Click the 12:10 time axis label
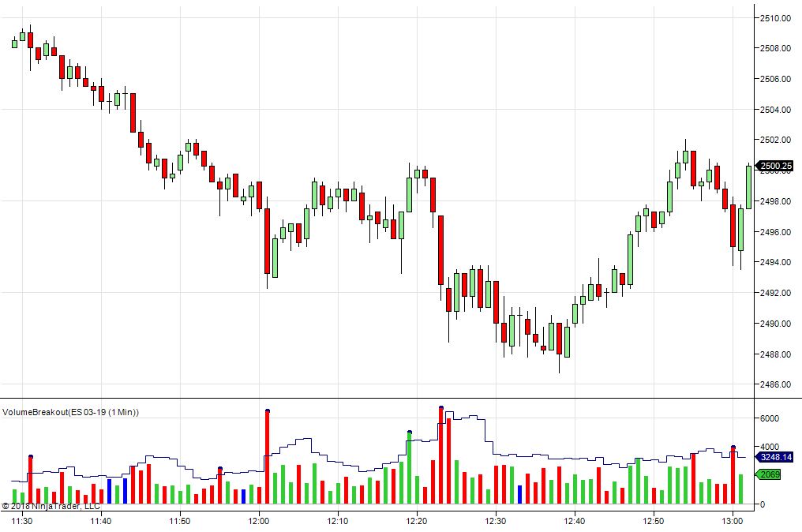802x532 pixels. click(x=338, y=521)
